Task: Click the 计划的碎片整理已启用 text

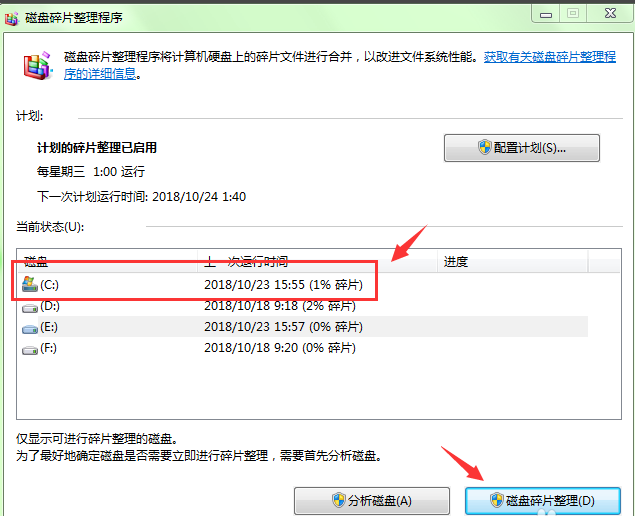Action: [97, 148]
